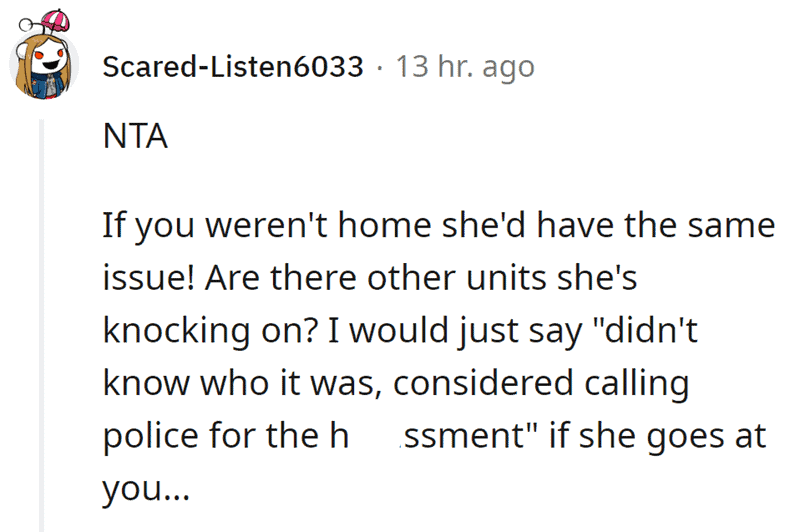Open the permalink from the 13 hr. ago timestamp

[x=465, y=67]
